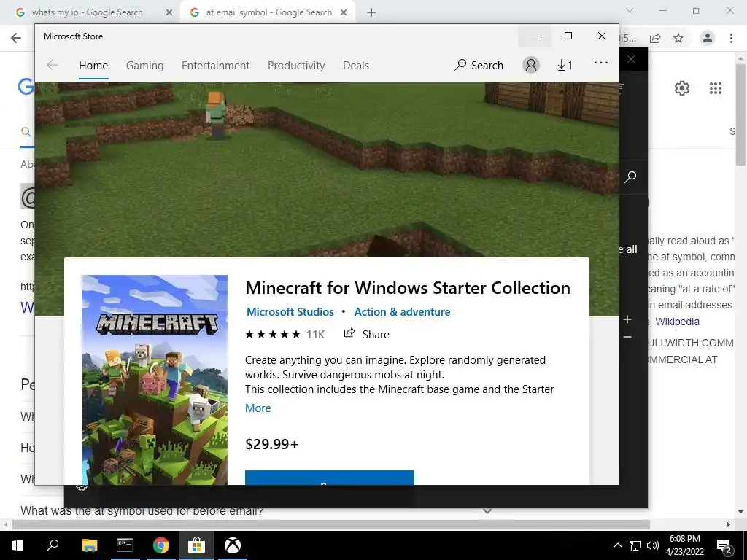Share Minecraft Starter Collection

click(x=366, y=334)
